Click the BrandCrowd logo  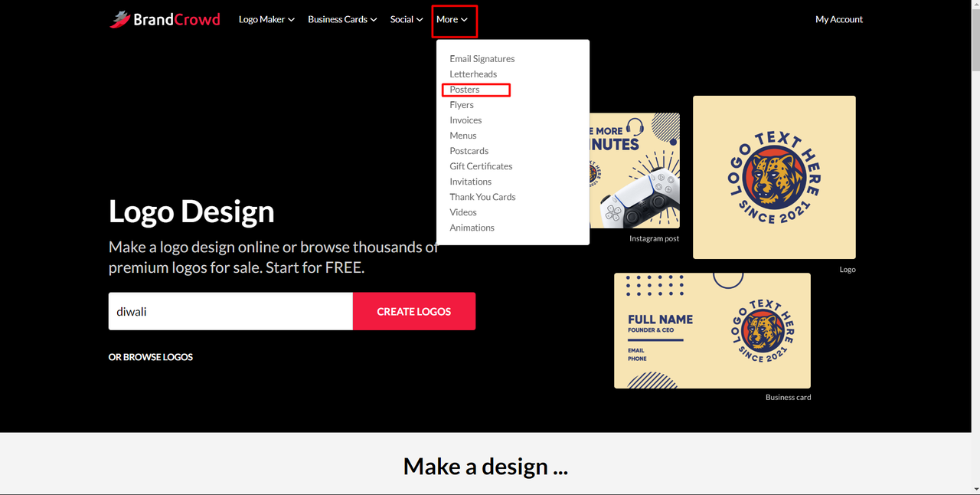coord(165,19)
